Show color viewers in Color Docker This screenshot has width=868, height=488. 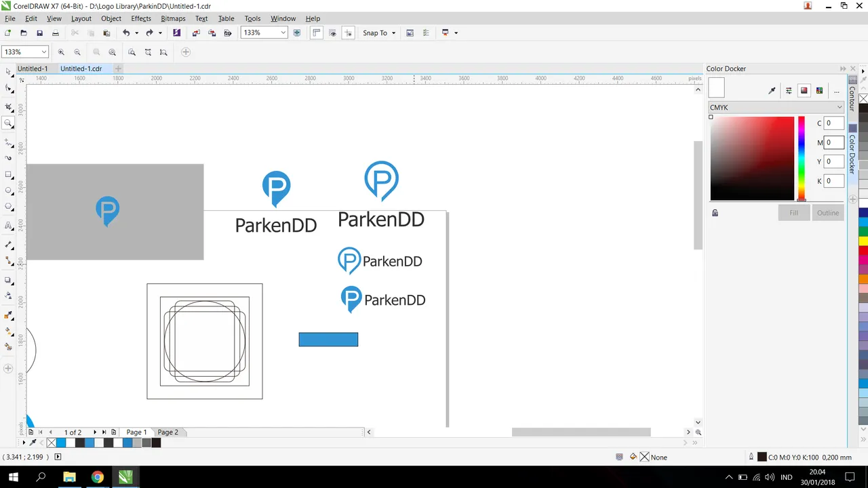point(804,90)
